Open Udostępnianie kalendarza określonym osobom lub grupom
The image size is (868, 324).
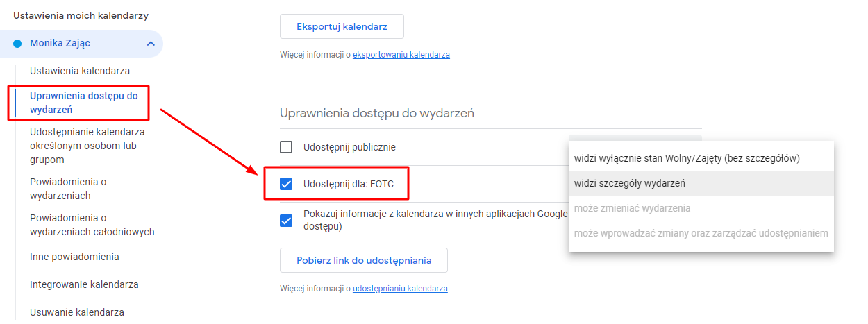point(87,146)
